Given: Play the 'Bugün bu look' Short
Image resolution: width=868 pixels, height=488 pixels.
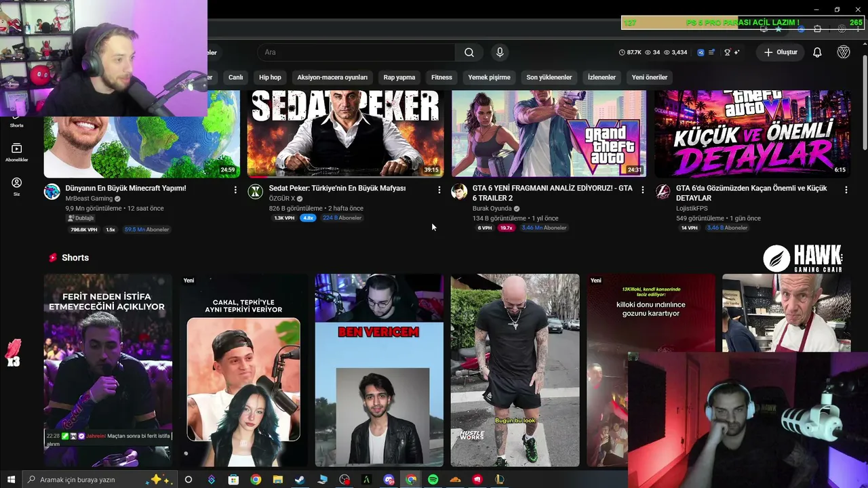Looking at the screenshot, I should [x=515, y=370].
